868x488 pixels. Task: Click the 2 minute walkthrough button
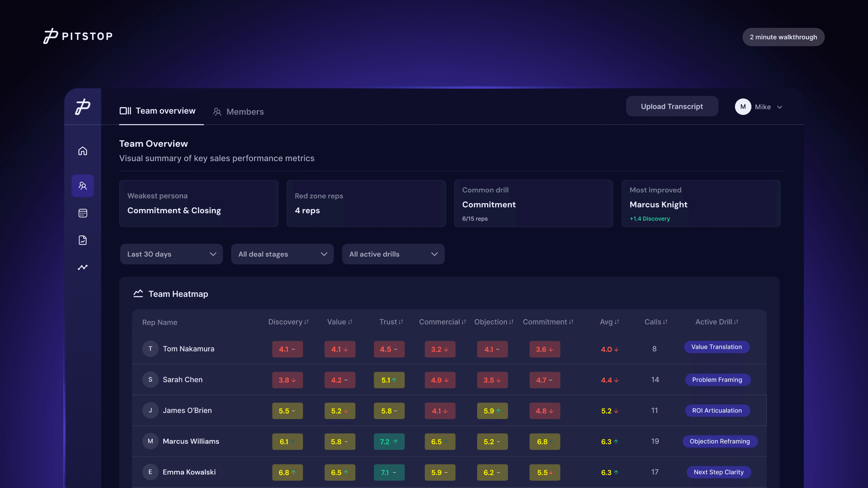point(783,37)
